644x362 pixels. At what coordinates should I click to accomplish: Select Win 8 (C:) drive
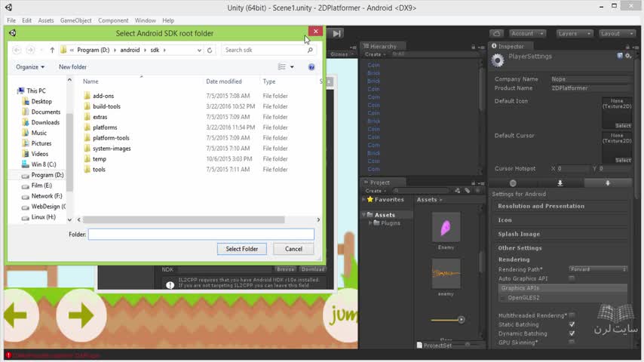click(x=44, y=164)
